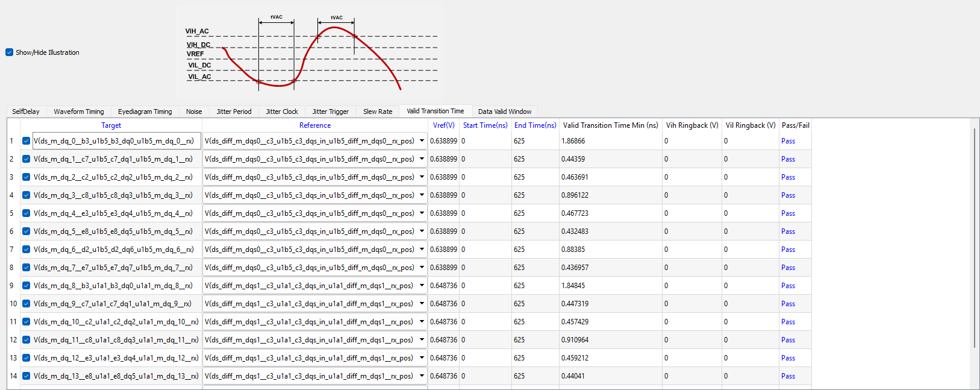This screenshot has height=390, width=980.
Task: Toggle checkbox for row 14 dq_13
Action: point(26,376)
